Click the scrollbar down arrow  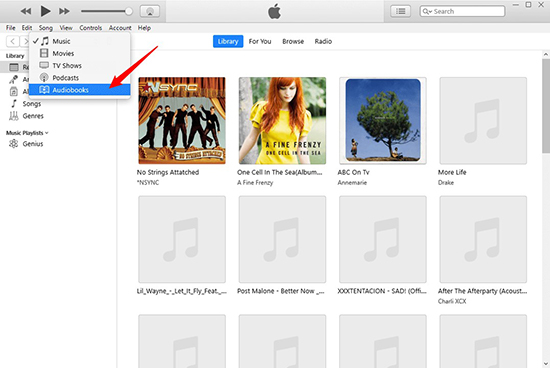click(546, 364)
